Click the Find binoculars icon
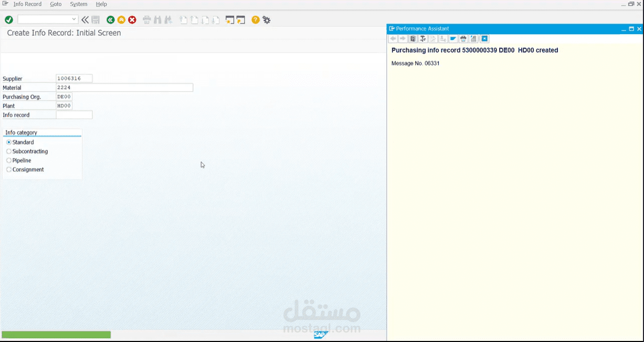 157,20
